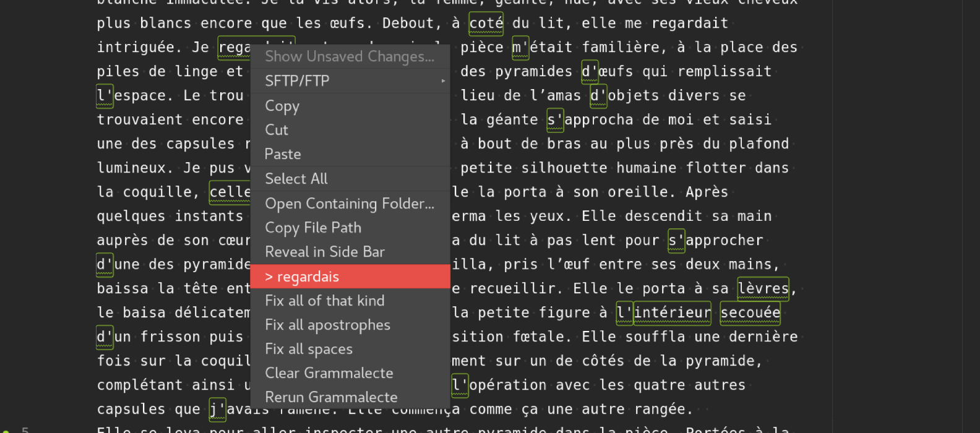The image size is (980, 433).
Task: Click the flagged j' before 'avais'
Action: coord(217,409)
